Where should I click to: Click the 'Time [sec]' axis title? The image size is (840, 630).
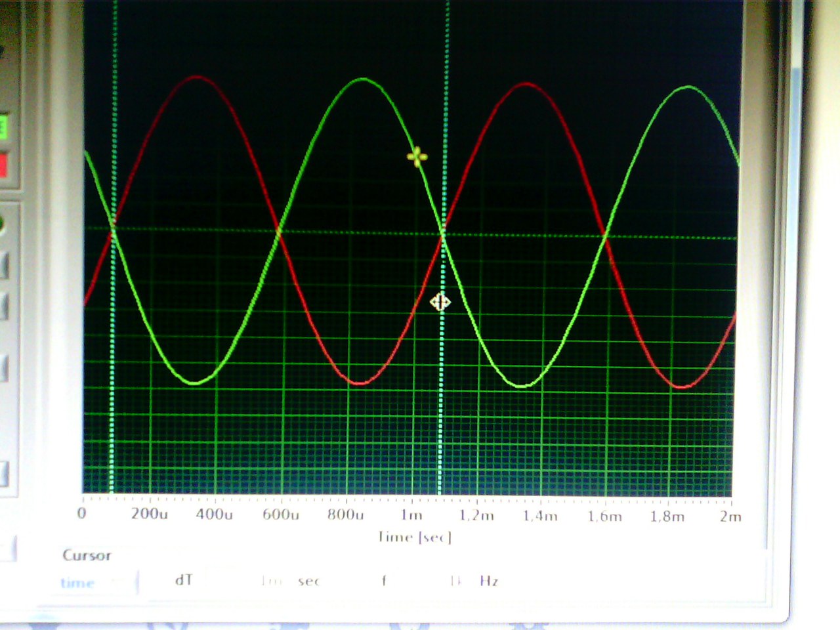pyautogui.click(x=415, y=537)
